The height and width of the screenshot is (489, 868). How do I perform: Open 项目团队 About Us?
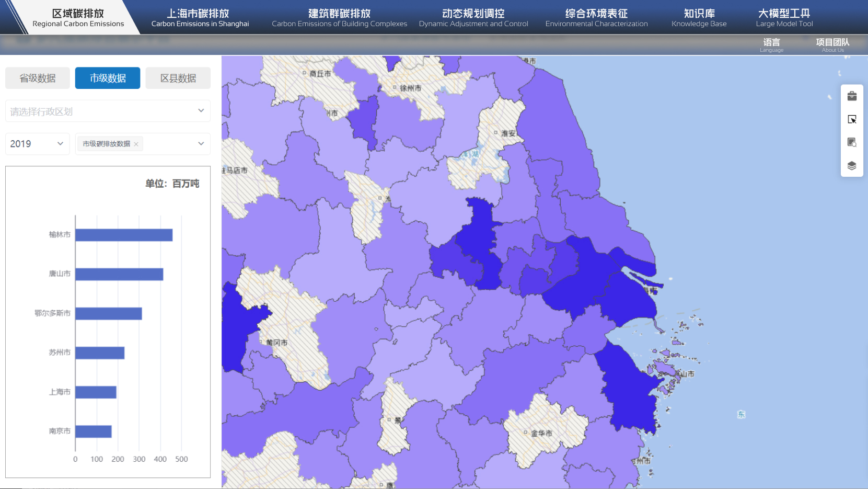tap(832, 44)
